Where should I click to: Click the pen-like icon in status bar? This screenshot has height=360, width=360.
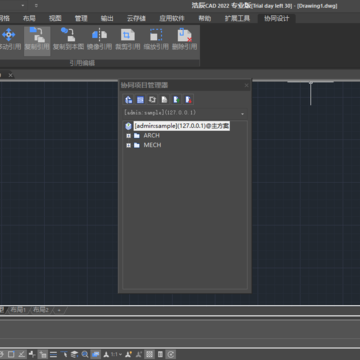click(x=64, y=354)
